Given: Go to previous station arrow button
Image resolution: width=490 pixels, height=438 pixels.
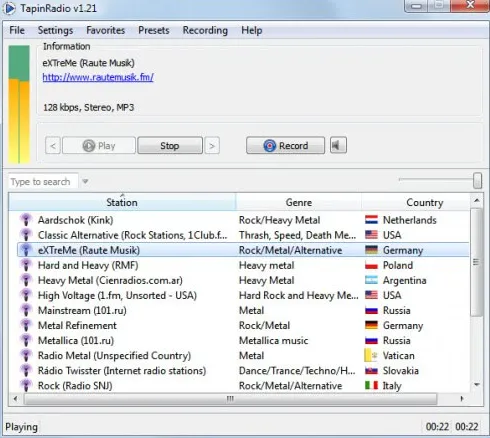Looking at the screenshot, I should point(53,146).
